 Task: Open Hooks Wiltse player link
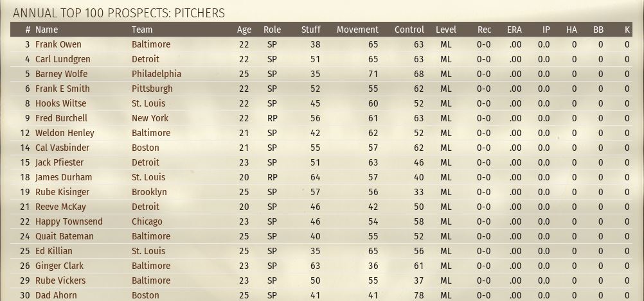pyautogui.click(x=61, y=103)
